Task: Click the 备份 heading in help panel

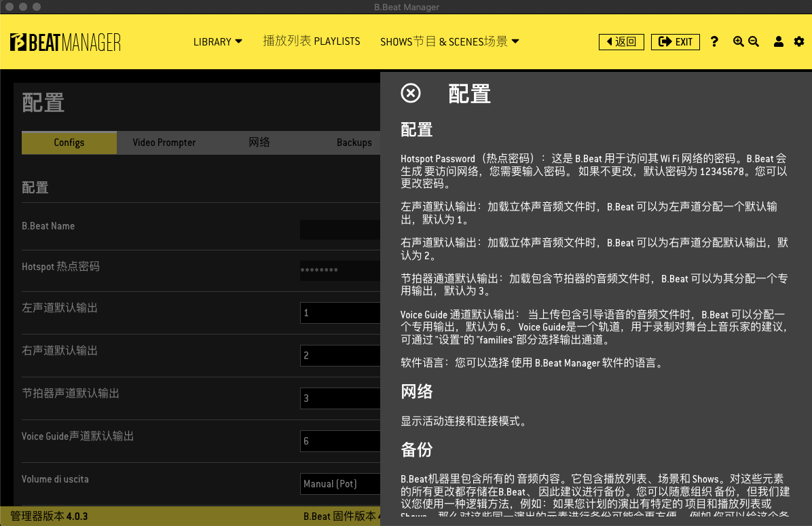Action: coord(416,449)
